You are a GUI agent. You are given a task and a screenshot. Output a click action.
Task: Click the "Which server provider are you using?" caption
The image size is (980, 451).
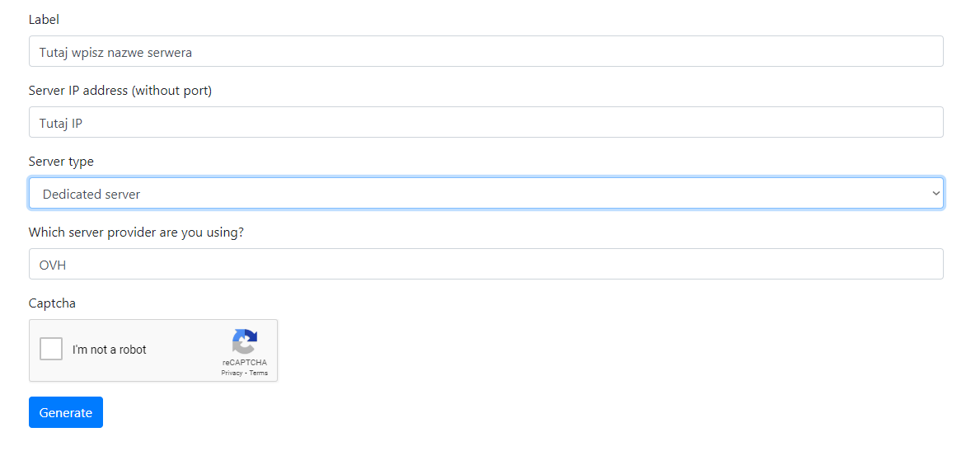[136, 233]
